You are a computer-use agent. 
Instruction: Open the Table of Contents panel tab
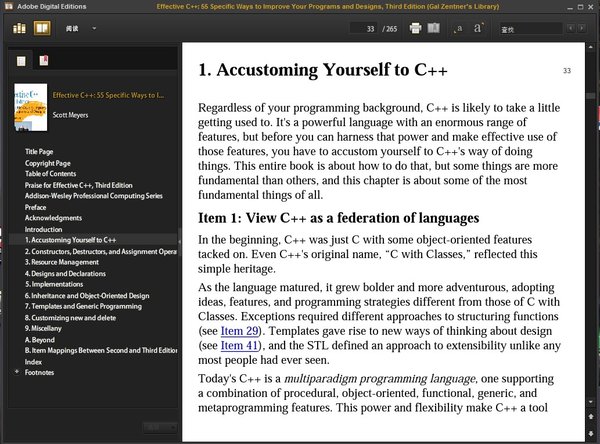(21, 61)
